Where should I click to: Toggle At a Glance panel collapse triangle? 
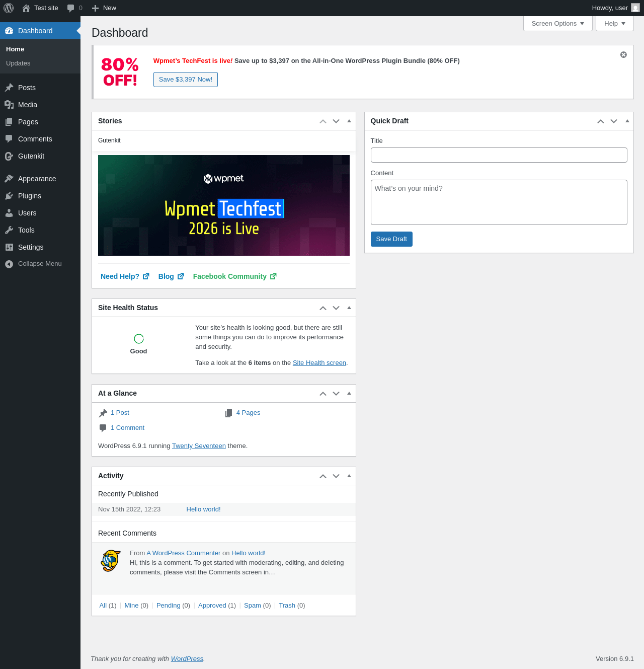click(349, 394)
